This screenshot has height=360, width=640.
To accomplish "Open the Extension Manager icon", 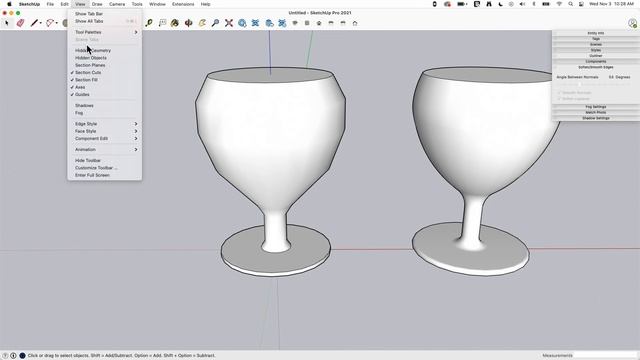I will point(282,23).
